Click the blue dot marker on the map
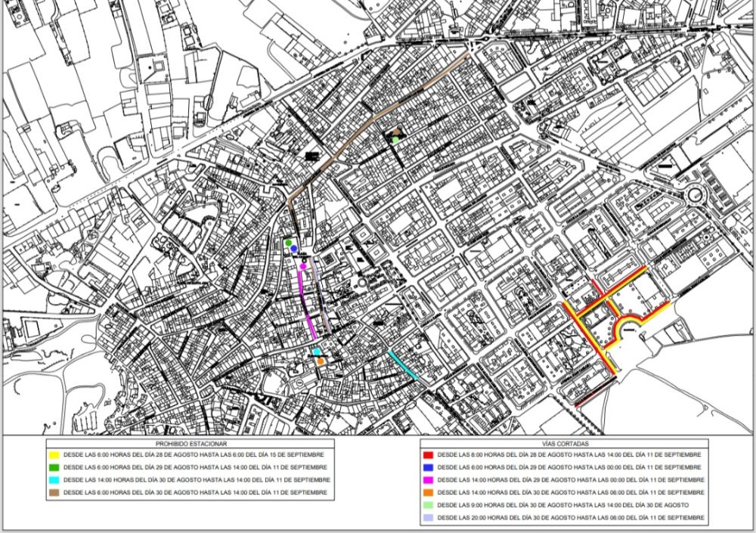The image size is (756, 533). click(x=293, y=249)
